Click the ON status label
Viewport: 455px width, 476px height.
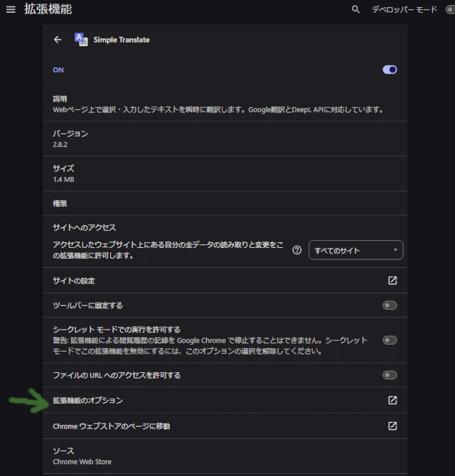pos(58,70)
